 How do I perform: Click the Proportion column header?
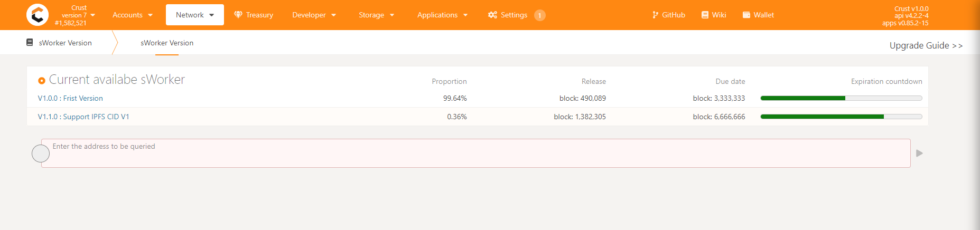pyautogui.click(x=449, y=81)
